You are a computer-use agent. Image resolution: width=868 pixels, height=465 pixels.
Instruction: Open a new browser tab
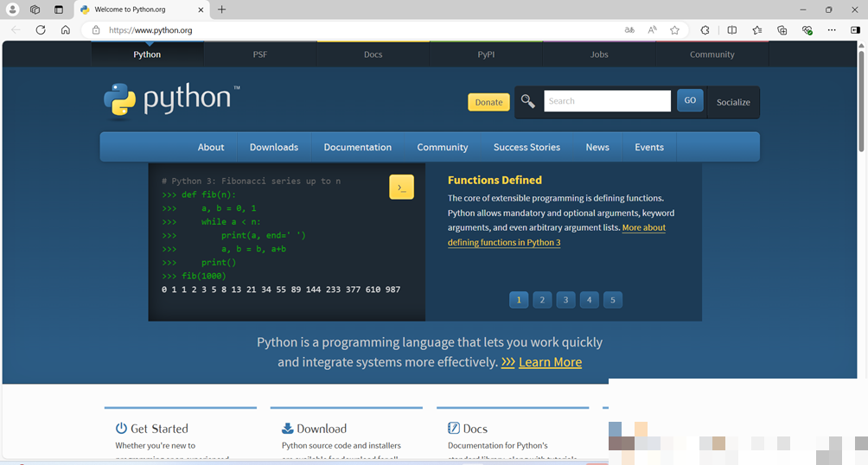tap(221, 10)
